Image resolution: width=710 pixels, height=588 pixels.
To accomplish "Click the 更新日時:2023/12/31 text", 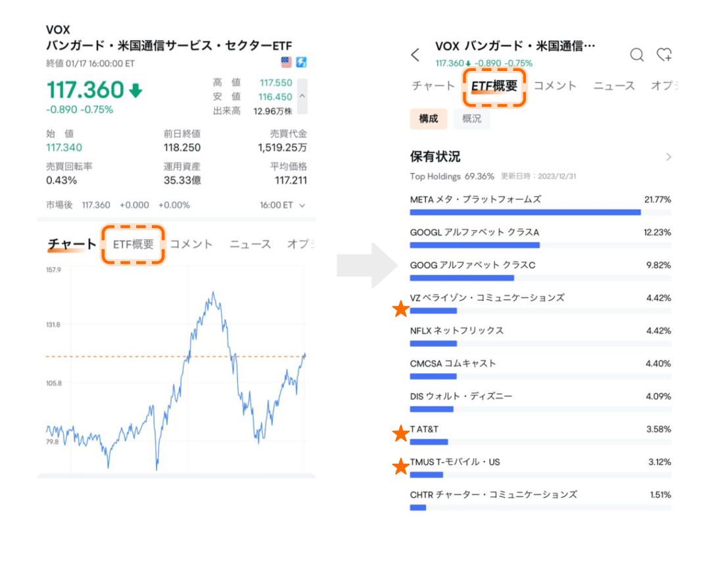I will [x=538, y=176].
